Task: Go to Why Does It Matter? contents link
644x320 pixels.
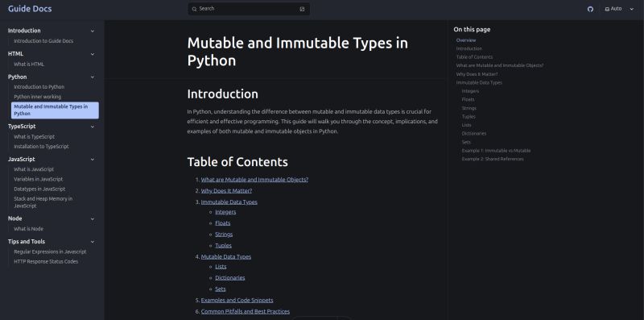Action: [x=226, y=191]
